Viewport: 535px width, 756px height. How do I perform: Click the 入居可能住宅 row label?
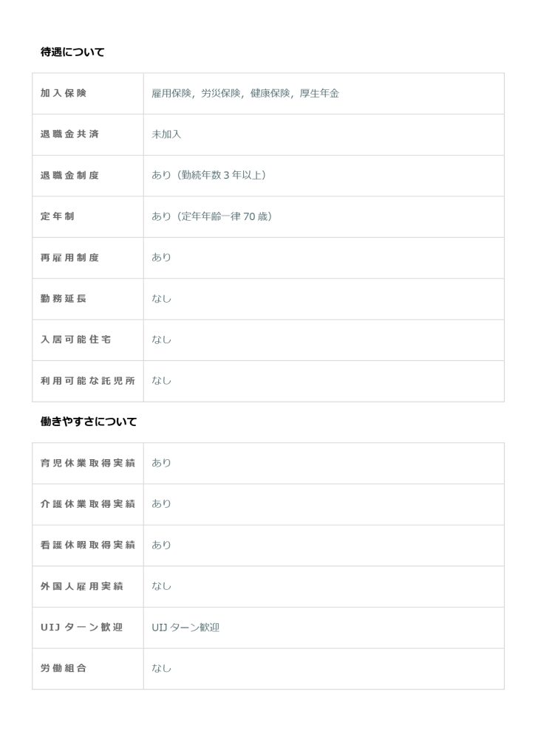(75, 340)
